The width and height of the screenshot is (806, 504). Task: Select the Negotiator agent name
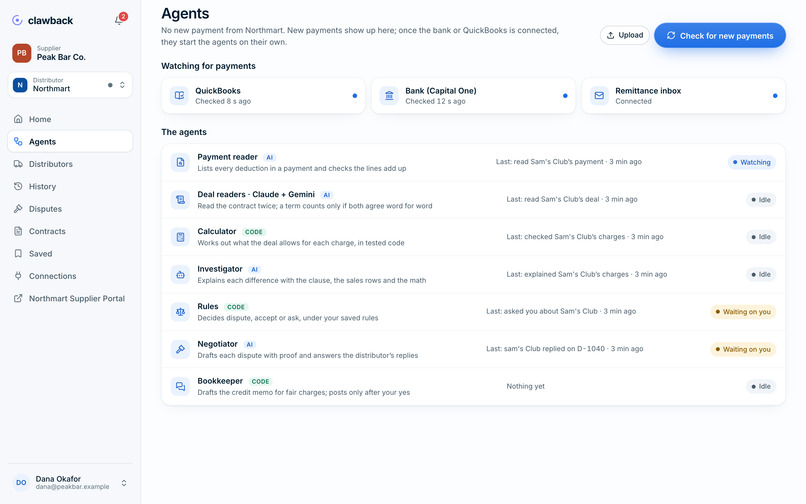coord(217,344)
